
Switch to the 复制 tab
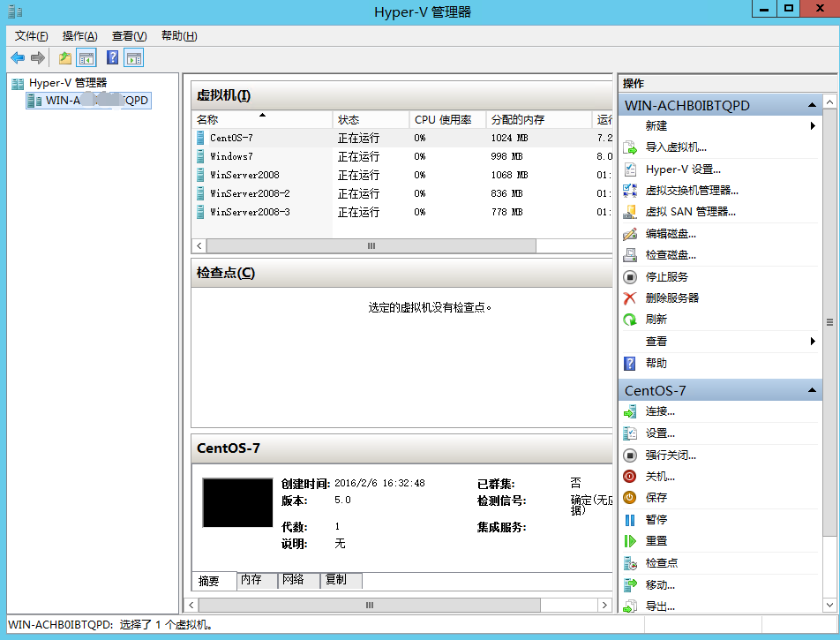click(341, 580)
